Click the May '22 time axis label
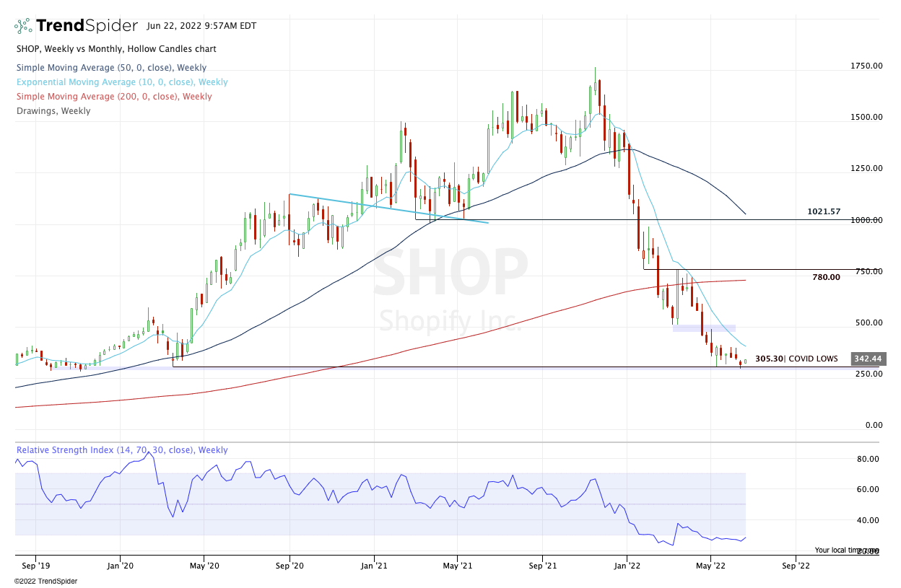The width and height of the screenshot is (901, 588). pos(711,566)
